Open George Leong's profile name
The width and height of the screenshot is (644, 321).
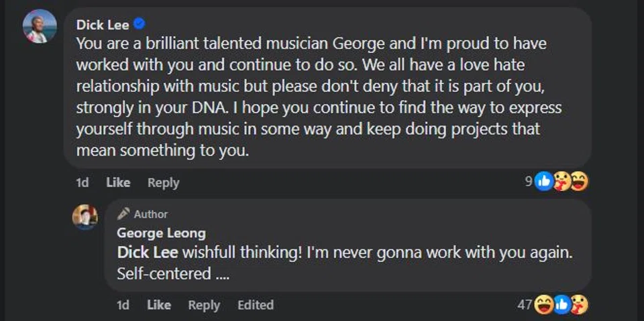point(161,233)
